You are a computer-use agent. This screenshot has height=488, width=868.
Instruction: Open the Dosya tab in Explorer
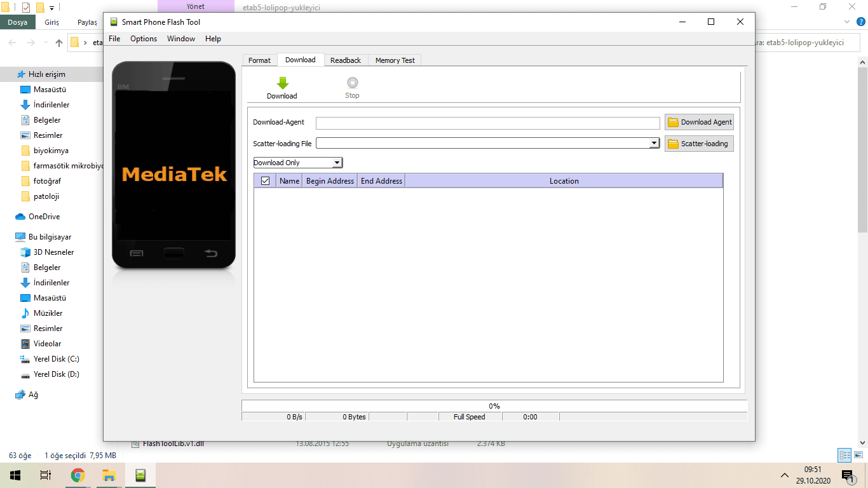pos(17,22)
